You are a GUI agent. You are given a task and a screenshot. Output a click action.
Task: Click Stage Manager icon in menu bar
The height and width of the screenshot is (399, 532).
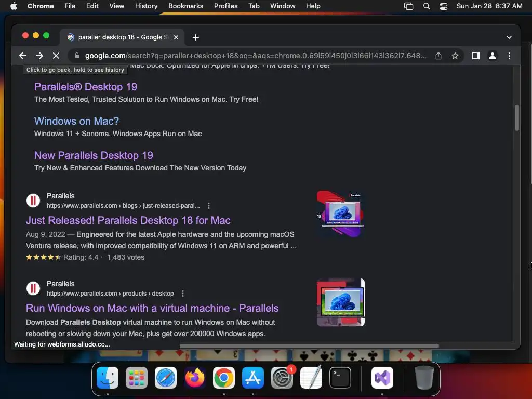[x=408, y=6]
